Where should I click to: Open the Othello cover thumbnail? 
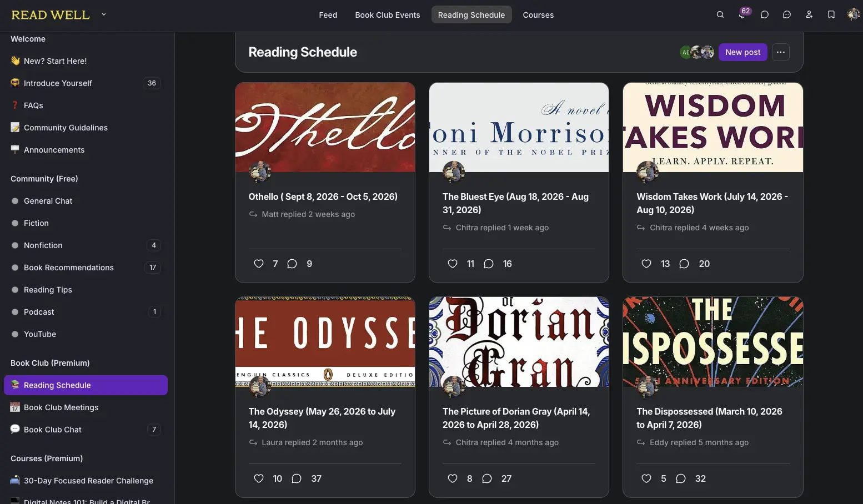click(325, 127)
